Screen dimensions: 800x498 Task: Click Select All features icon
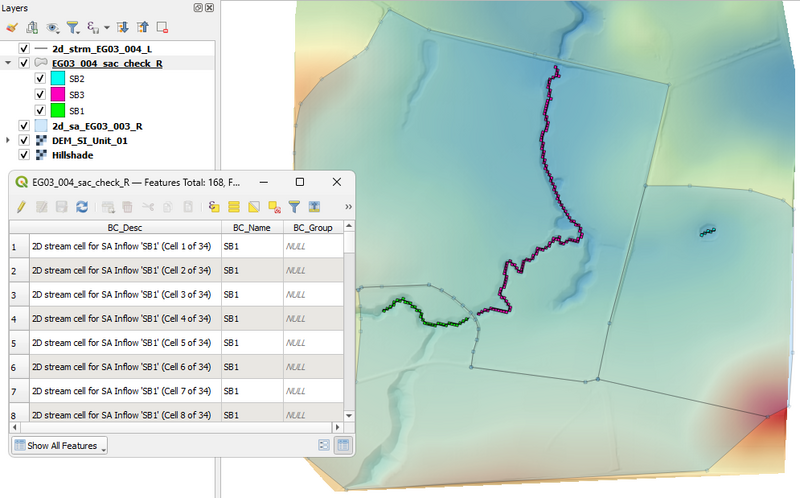coord(233,207)
